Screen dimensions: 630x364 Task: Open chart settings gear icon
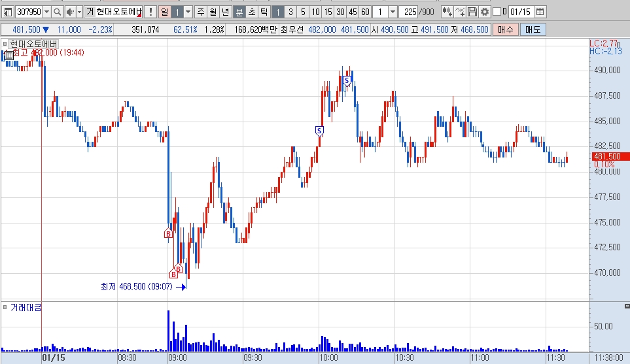(485, 12)
